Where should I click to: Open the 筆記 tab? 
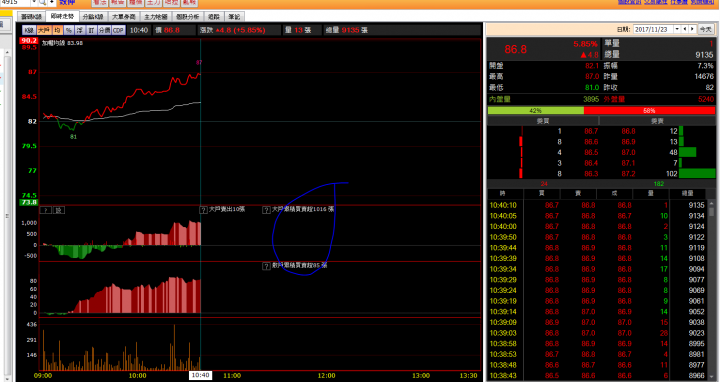pos(234,17)
